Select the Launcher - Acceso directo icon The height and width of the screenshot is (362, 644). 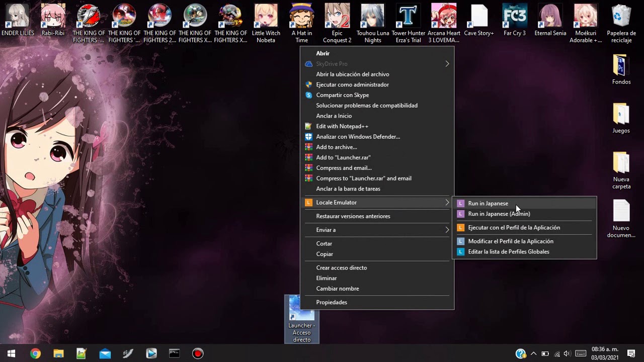[x=302, y=319]
